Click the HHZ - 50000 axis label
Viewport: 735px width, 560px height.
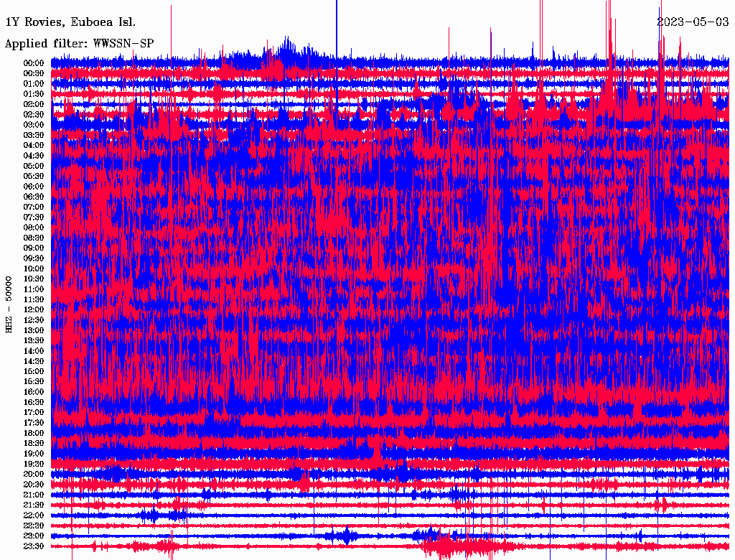(9, 304)
